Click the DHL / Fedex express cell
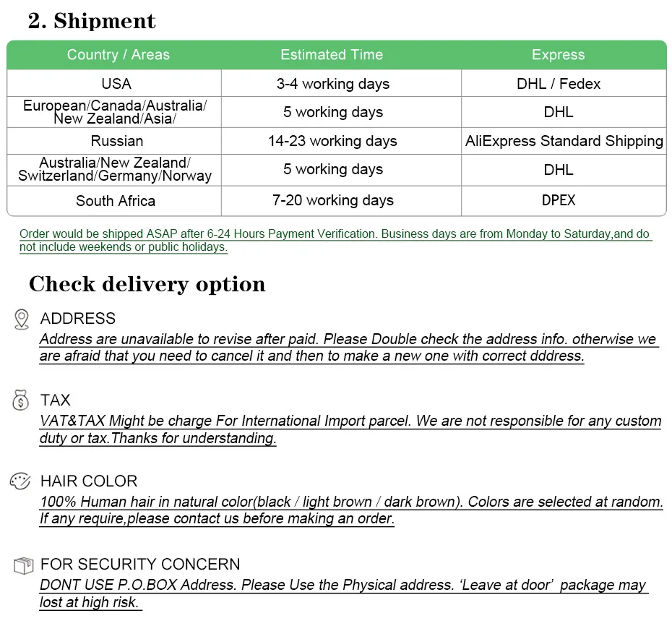The height and width of the screenshot is (626, 672). click(559, 84)
